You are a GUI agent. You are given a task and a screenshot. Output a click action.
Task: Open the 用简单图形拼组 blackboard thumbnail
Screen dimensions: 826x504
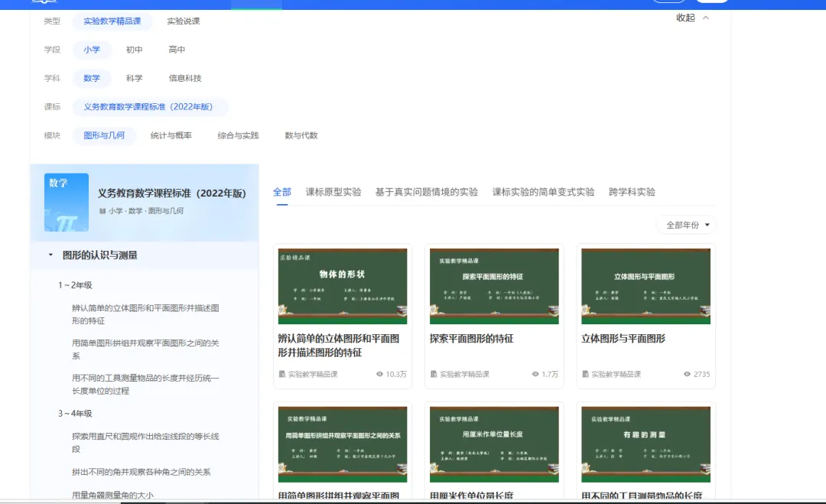click(343, 444)
